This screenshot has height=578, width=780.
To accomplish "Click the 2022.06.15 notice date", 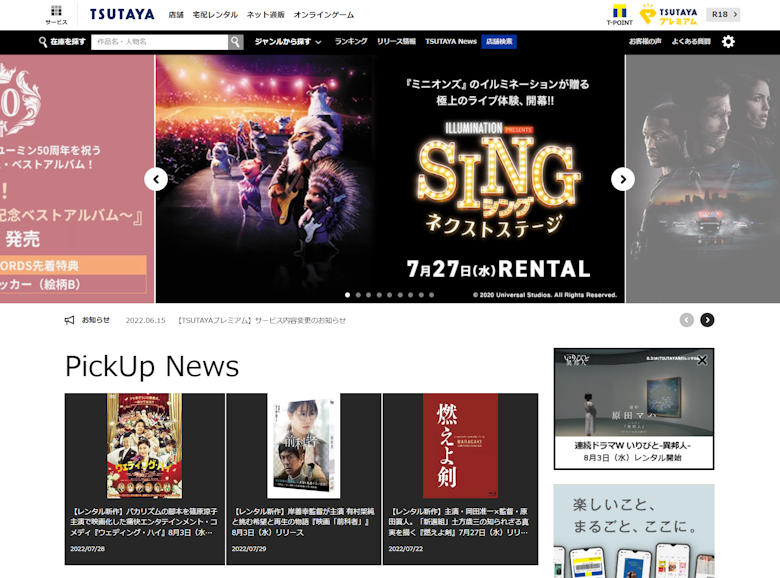I will pyautogui.click(x=145, y=320).
